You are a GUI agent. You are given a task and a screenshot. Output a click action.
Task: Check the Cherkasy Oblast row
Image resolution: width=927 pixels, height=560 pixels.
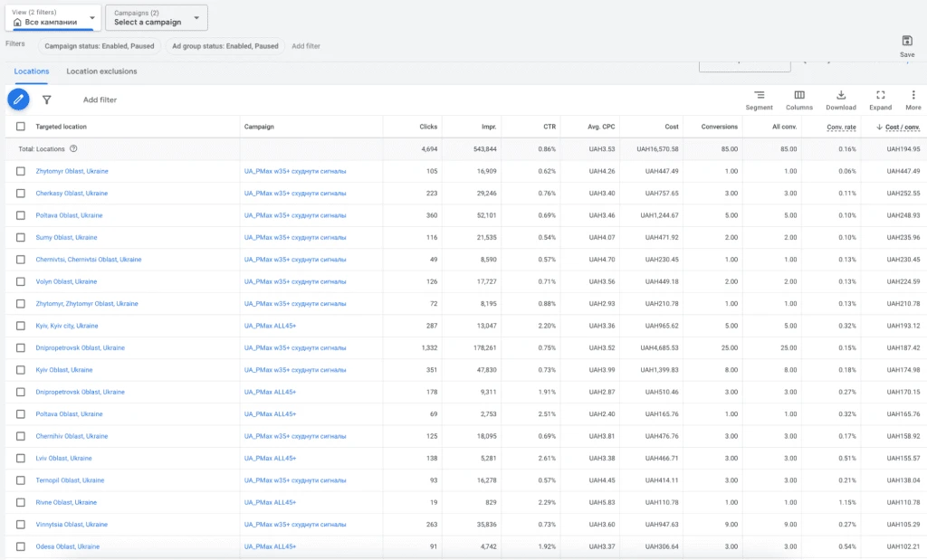coord(21,194)
